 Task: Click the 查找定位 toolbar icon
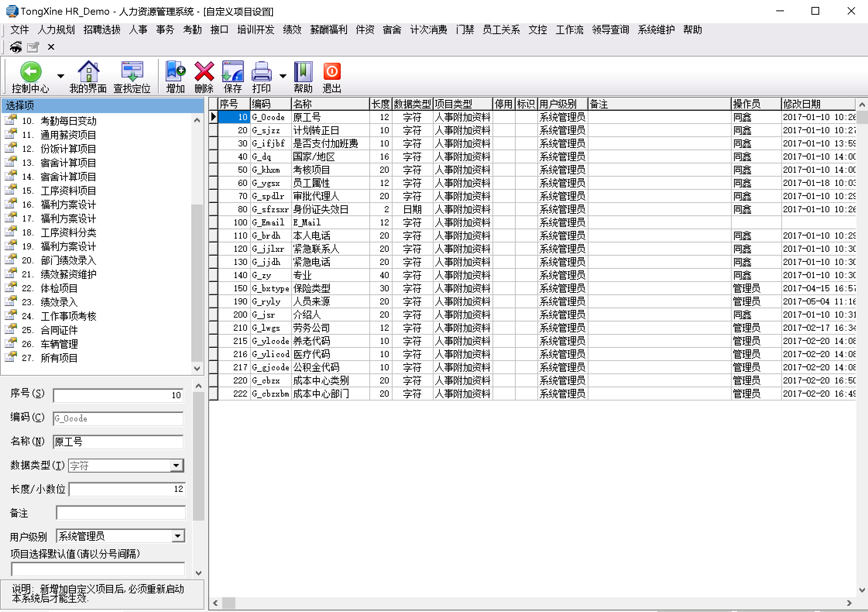[x=132, y=72]
